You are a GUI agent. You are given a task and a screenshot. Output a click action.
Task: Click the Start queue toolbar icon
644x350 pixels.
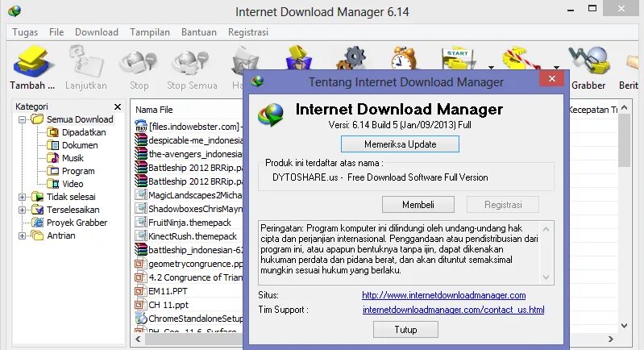(x=459, y=59)
